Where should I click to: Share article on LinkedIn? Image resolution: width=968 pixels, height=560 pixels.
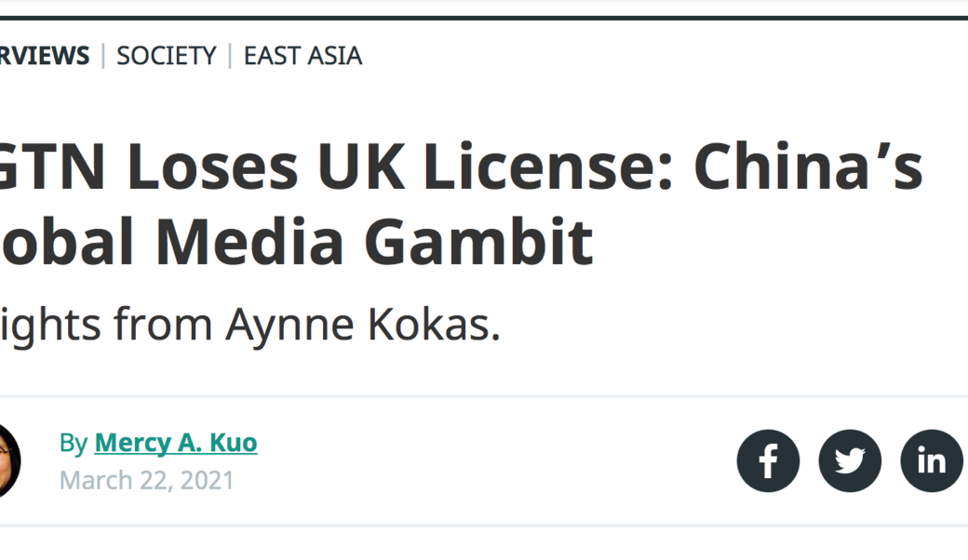click(x=931, y=460)
